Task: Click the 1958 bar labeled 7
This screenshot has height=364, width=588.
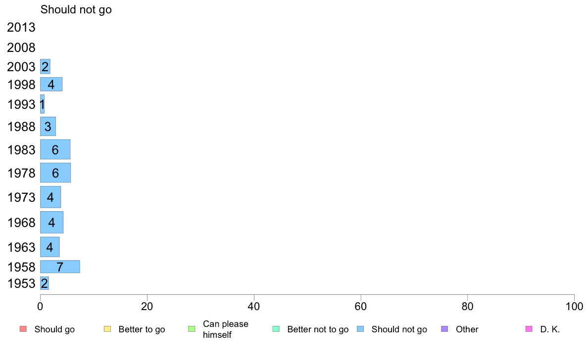Action: point(60,267)
